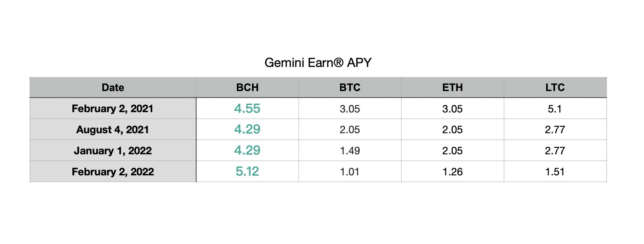Select the LTC column header
Screen dimensions: 644x244
(555, 87)
